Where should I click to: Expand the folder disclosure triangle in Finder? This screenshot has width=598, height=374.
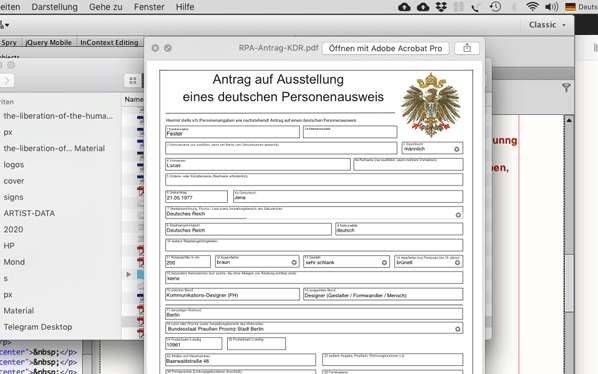pos(129,274)
